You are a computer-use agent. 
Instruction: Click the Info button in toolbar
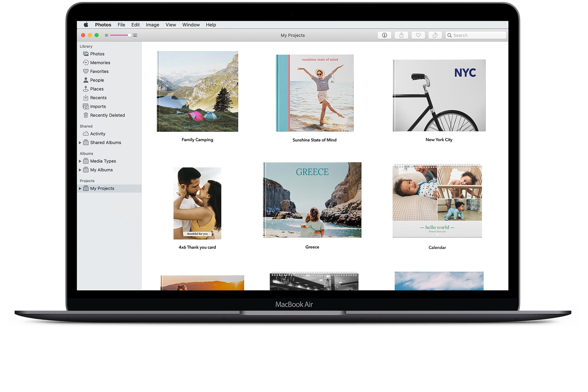pos(385,35)
